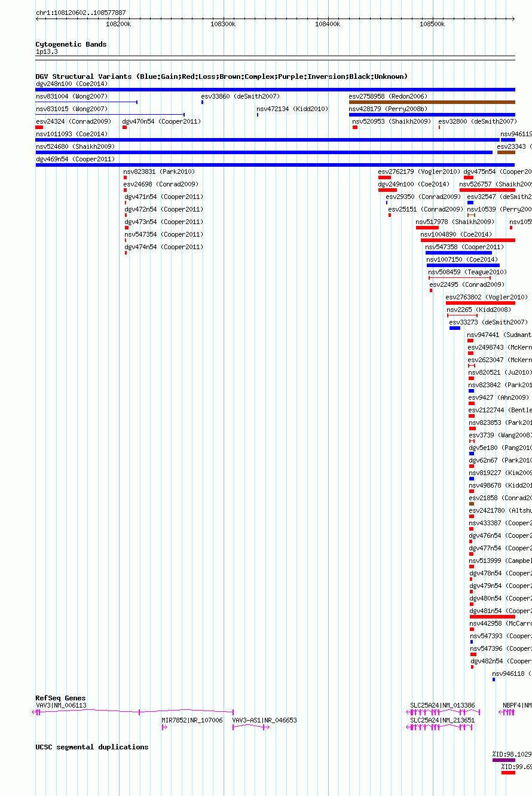Select variant nsv524680 (Shaikh2009) label
The width and height of the screenshot is (532, 796).
[75, 146]
